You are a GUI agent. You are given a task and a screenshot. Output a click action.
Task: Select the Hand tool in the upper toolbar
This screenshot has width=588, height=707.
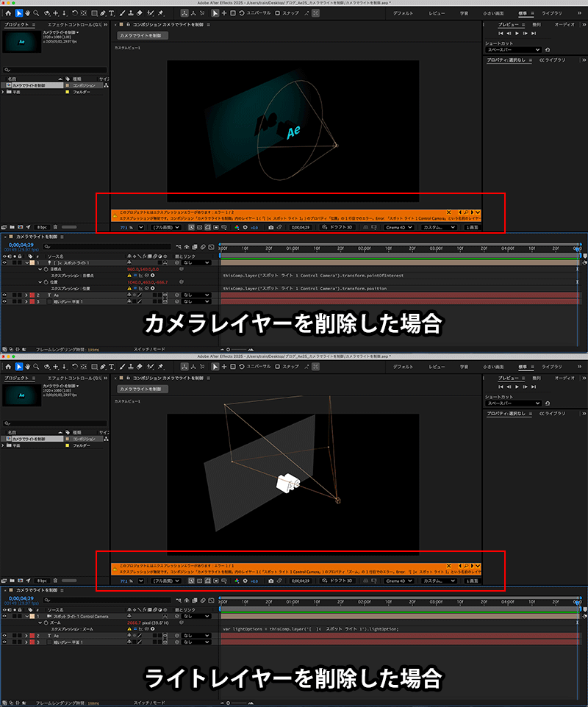[x=27, y=13]
